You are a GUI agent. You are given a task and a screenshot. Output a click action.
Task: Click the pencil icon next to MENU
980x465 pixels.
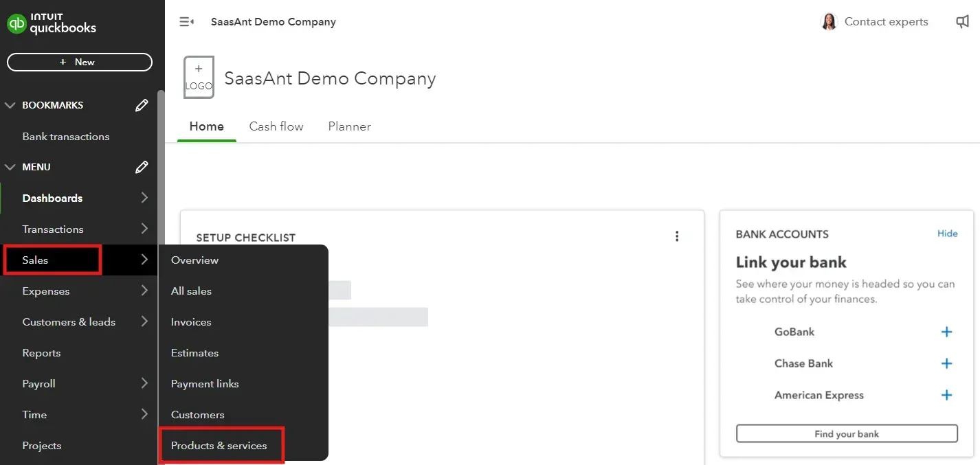(142, 166)
